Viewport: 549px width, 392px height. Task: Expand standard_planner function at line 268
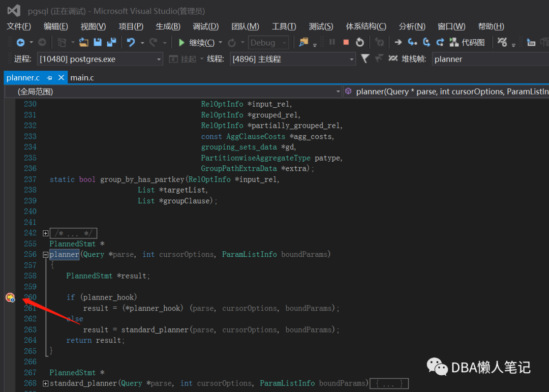(x=46, y=383)
